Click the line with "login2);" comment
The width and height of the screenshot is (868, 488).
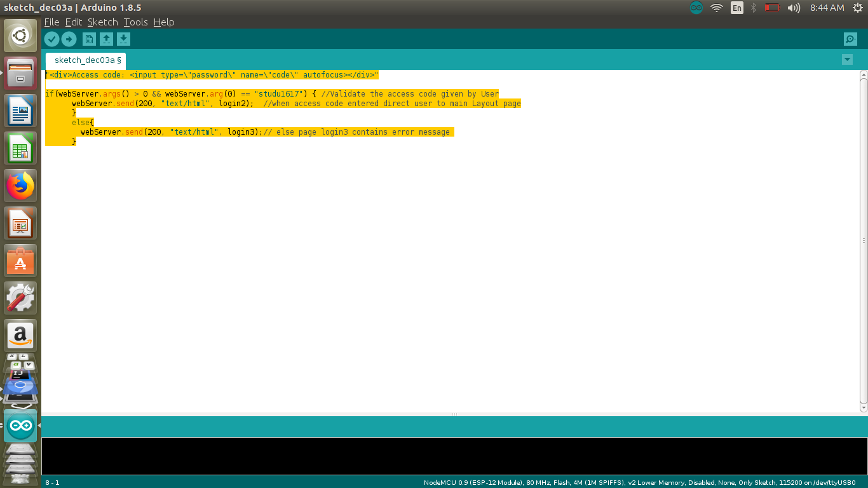click(x=296, y=103)
